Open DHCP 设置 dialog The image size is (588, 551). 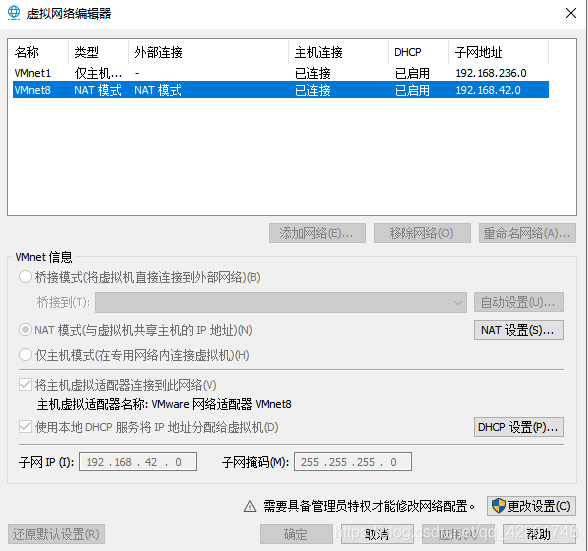coord(519,427)
